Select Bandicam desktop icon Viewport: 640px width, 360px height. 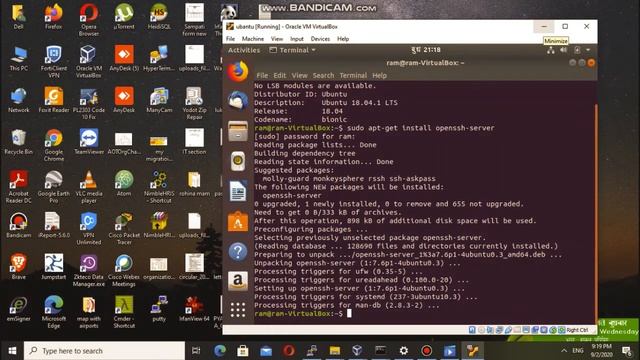coord(18,225)
